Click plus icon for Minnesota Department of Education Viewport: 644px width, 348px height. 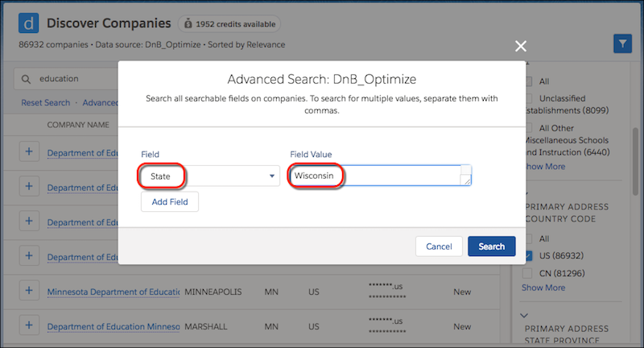[x=29, y=291]
